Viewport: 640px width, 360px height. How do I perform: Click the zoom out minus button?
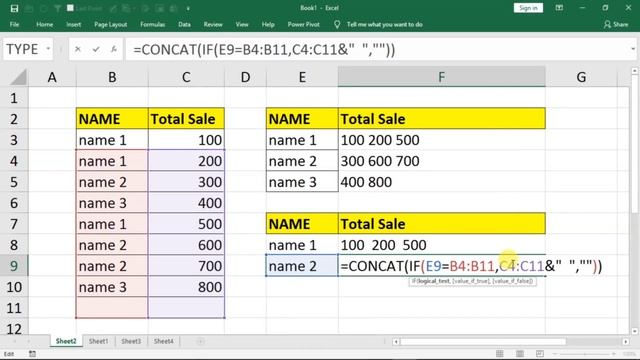555,354
